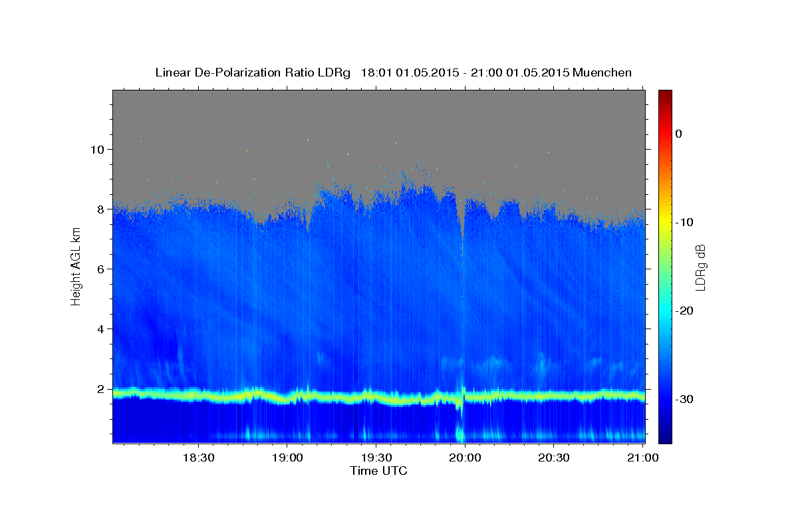Click the dark blue bottom of the colorbar
Image resolution: width=798 pixels, height=532 pixels.
coord(665,438)
